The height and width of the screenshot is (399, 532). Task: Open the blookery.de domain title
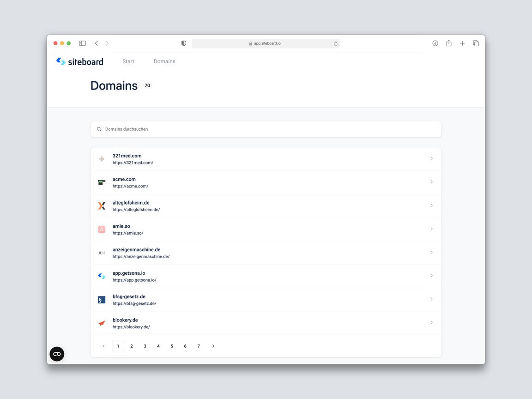[x=125, y=320]
